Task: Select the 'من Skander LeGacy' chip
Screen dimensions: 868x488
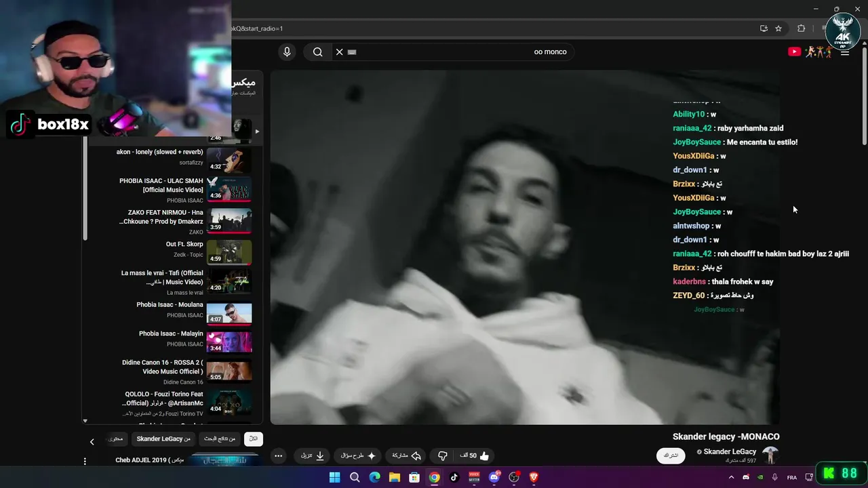Action: (x=163, y=439)
